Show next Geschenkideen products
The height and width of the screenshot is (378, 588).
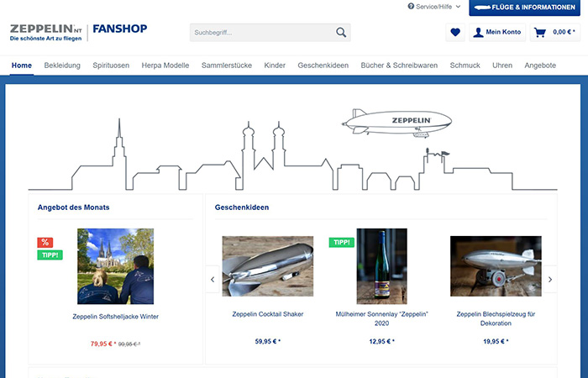(x=550, y=280)
